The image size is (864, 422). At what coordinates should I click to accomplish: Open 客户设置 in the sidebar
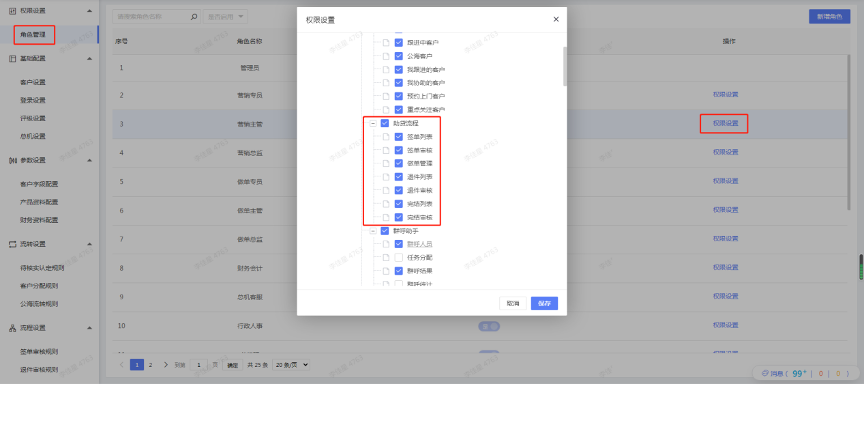pyautogui.click(x=33, y=82)
